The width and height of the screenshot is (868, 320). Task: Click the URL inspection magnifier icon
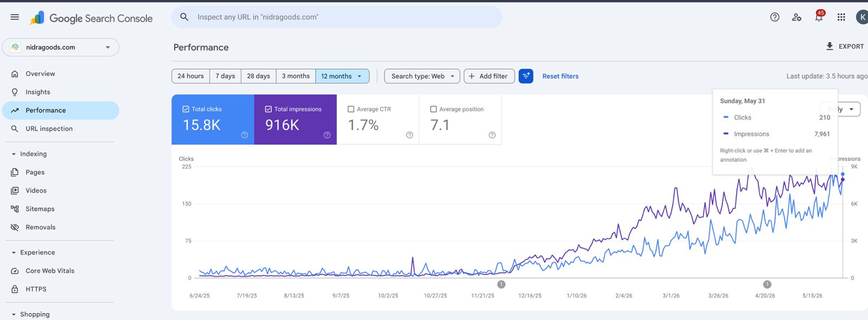(x=15, y=129)
